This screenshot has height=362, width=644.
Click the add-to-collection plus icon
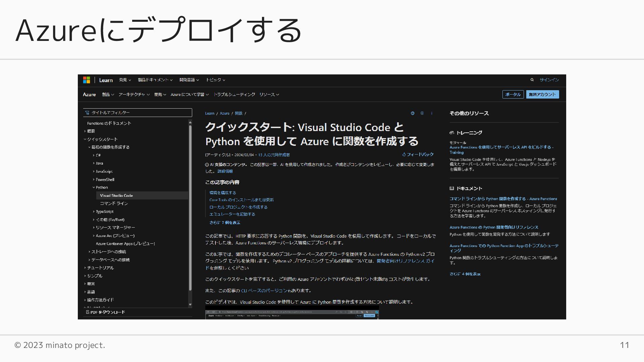pos(422,113)
